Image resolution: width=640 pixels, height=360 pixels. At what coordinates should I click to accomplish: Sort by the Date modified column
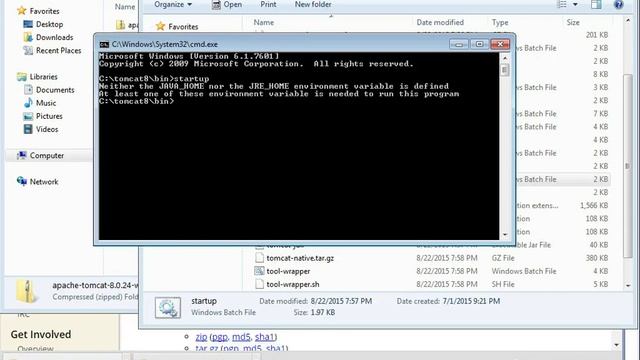point(440,22)
